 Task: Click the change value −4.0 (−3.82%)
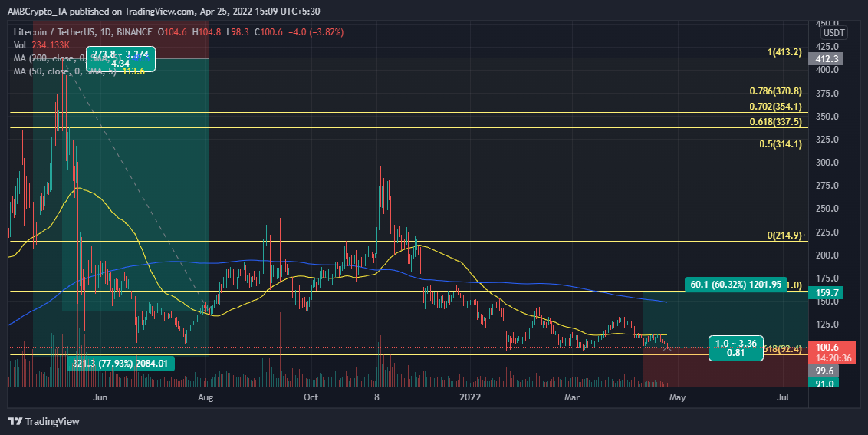316,32
